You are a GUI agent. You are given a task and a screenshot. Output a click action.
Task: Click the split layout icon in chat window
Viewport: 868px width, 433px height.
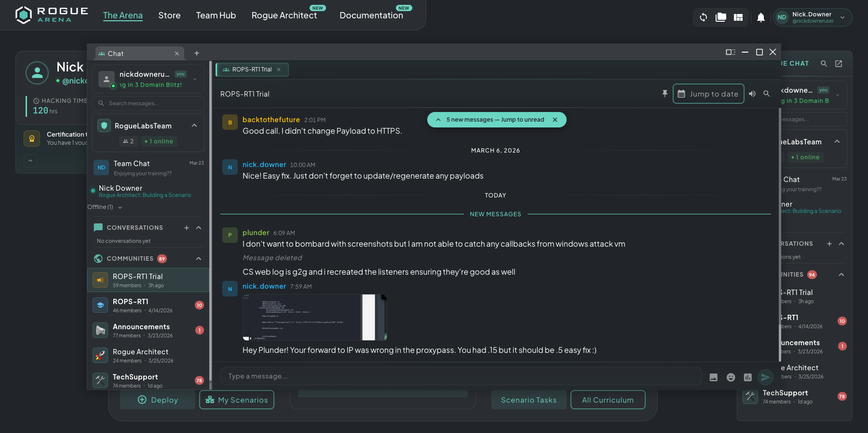tap(731, 52)
